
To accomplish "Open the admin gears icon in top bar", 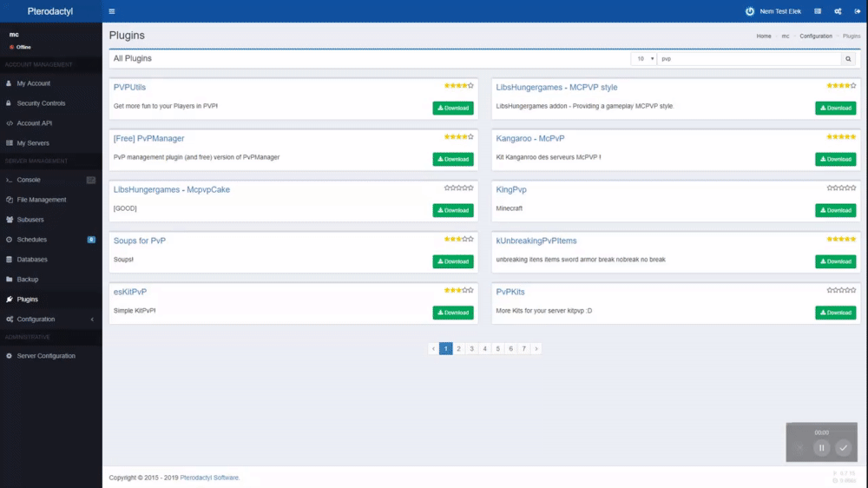I will coord(838,11).
